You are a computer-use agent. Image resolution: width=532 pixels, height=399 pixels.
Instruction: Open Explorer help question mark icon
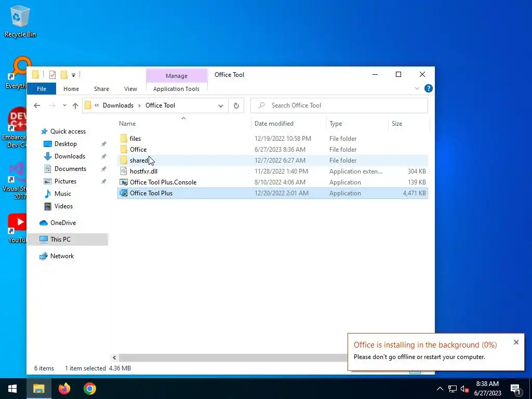coord(429,88)
